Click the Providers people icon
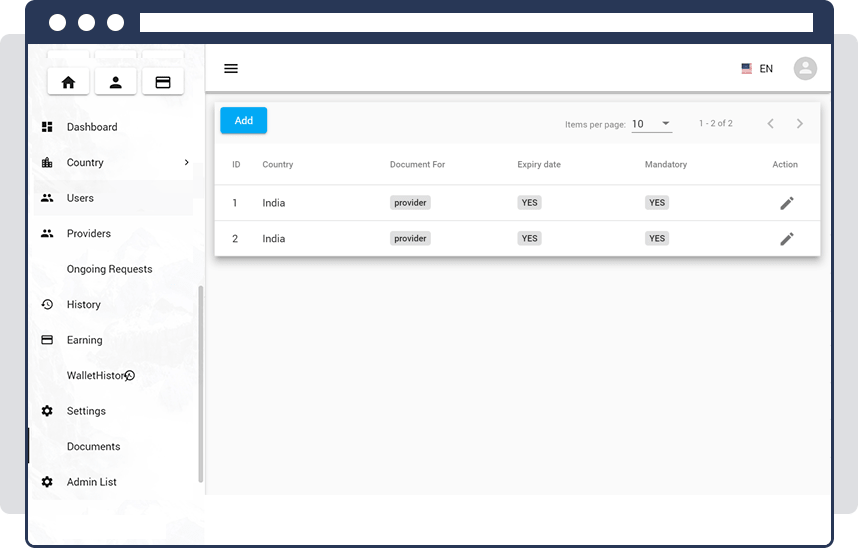Viewport: 858px width, 548px height. click(47, 234)
